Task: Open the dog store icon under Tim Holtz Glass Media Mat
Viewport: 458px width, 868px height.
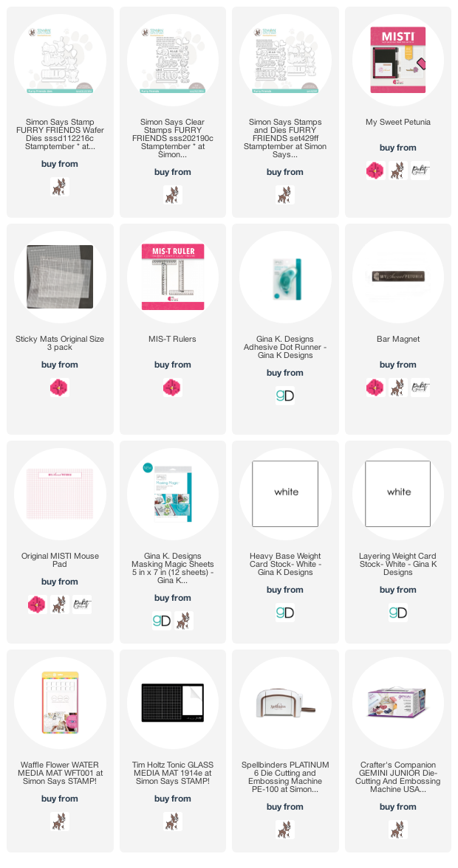Action: (173, 821)
